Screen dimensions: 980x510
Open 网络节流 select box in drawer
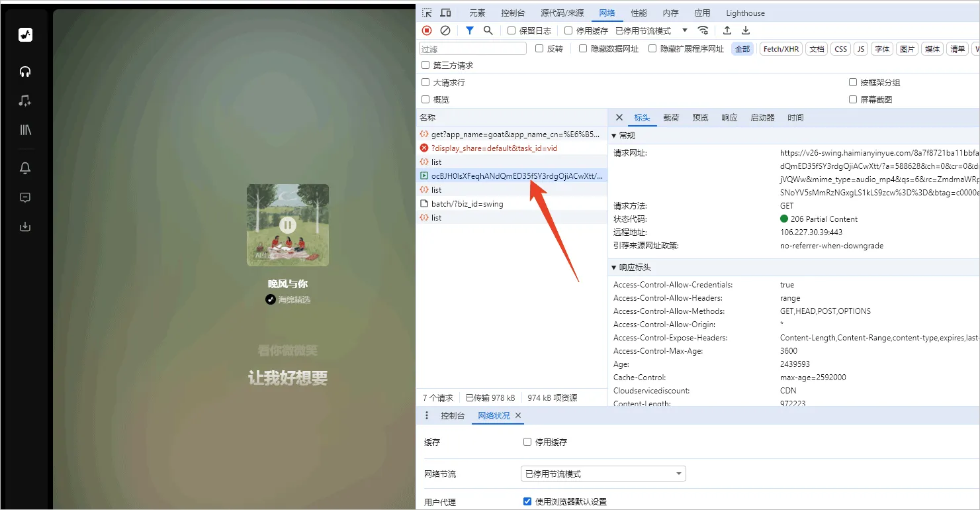tap(603, 474)
